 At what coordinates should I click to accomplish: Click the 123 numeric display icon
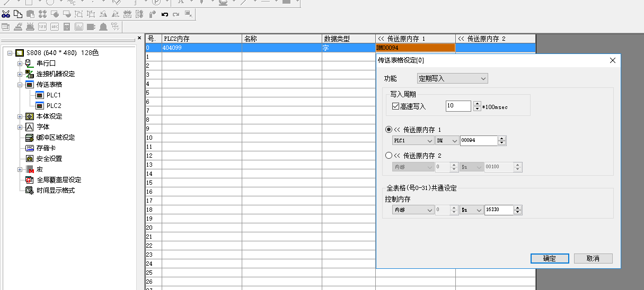click(x=42, y=26)
